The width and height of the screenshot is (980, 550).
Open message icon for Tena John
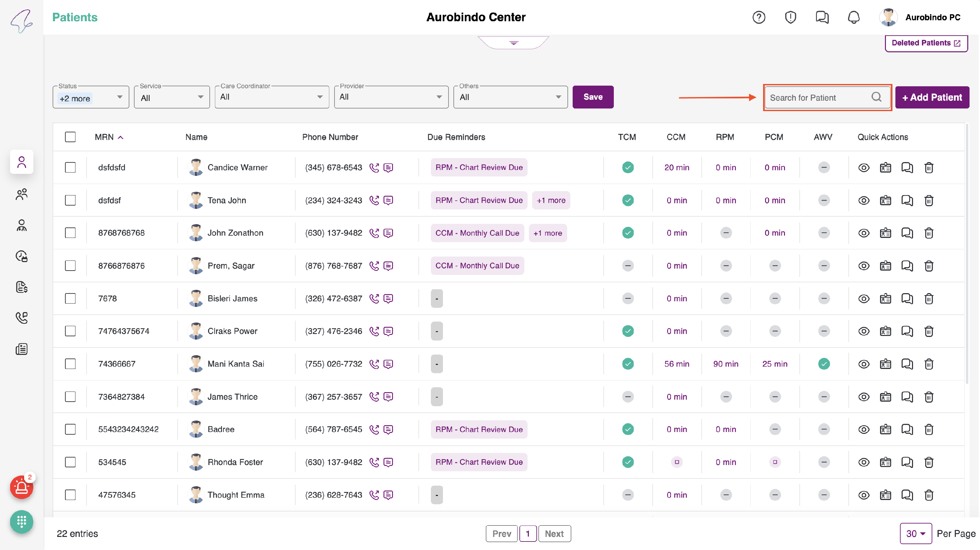tap(388, 200)
